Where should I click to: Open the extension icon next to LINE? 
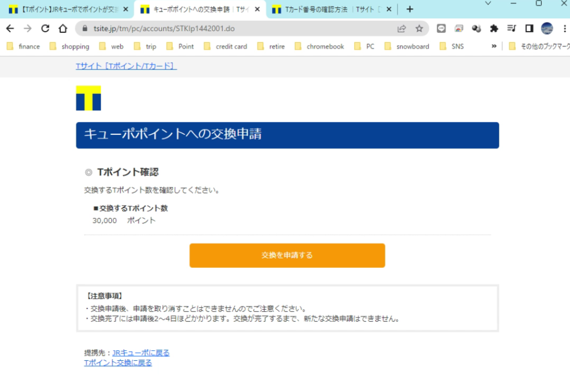tap(459, 28)
